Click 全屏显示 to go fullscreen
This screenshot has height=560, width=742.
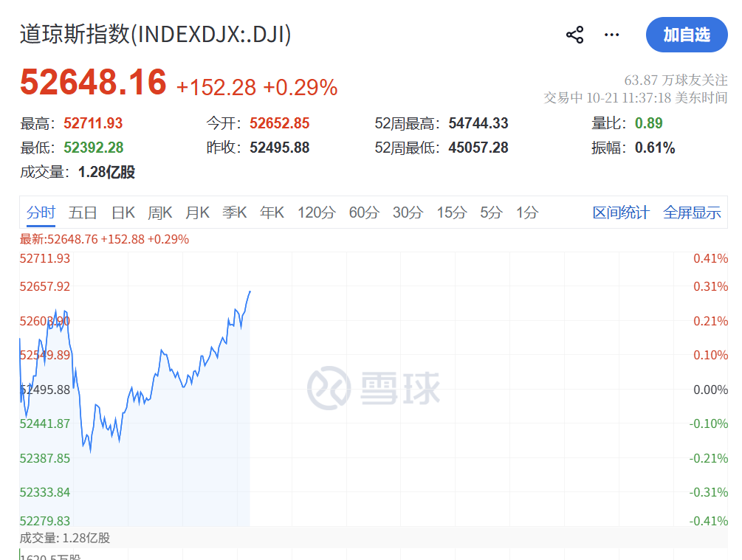(x=693, y=212)
